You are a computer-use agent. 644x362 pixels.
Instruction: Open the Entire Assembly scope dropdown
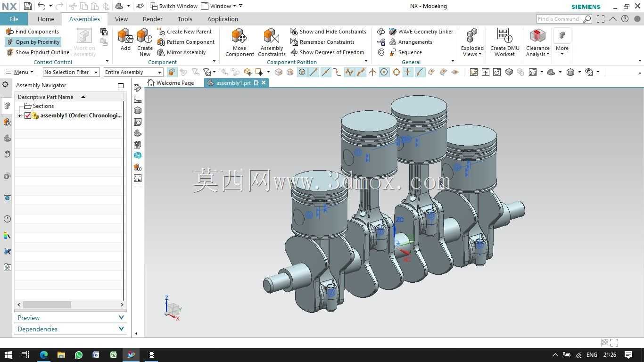[133, 72]
